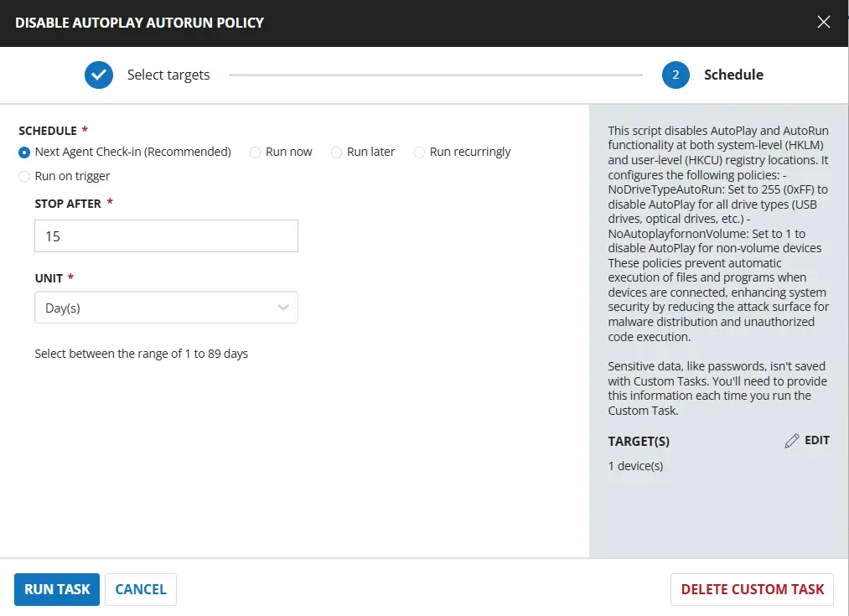Choose the Run later radio option
The image size is (849, 616).
[336, 153]
